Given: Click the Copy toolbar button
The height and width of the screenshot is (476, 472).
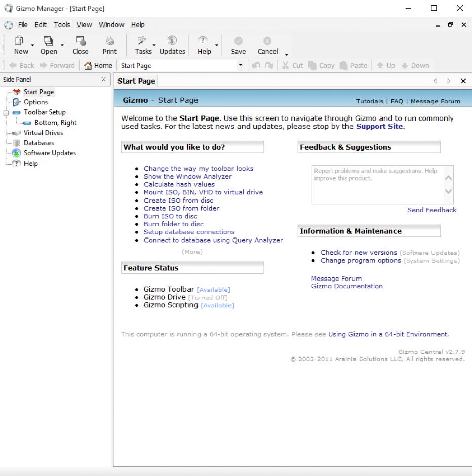Looking at the screenshot, I should pos(322,65).
